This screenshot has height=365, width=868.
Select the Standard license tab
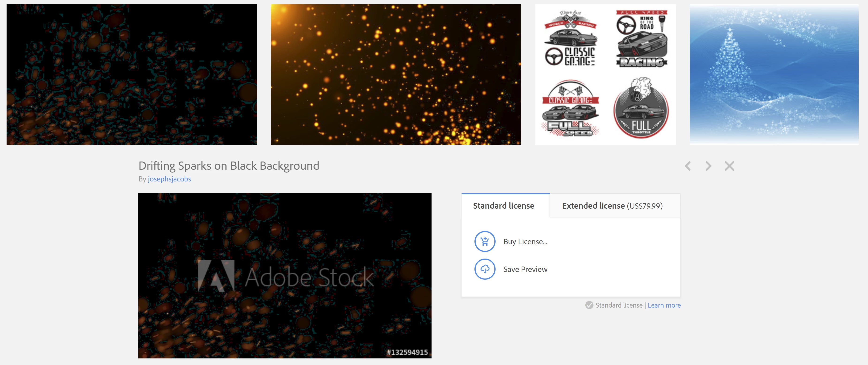[503, 206]
